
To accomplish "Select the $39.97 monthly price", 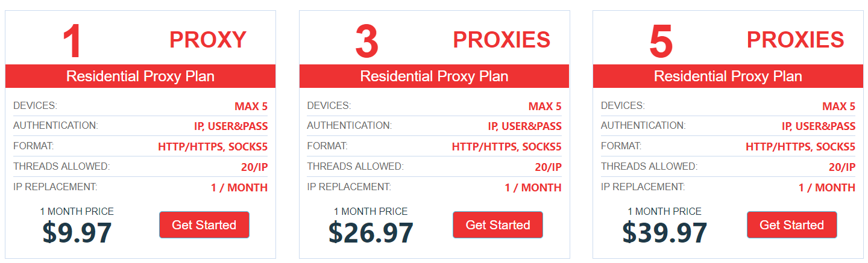I will click(664, 233).
